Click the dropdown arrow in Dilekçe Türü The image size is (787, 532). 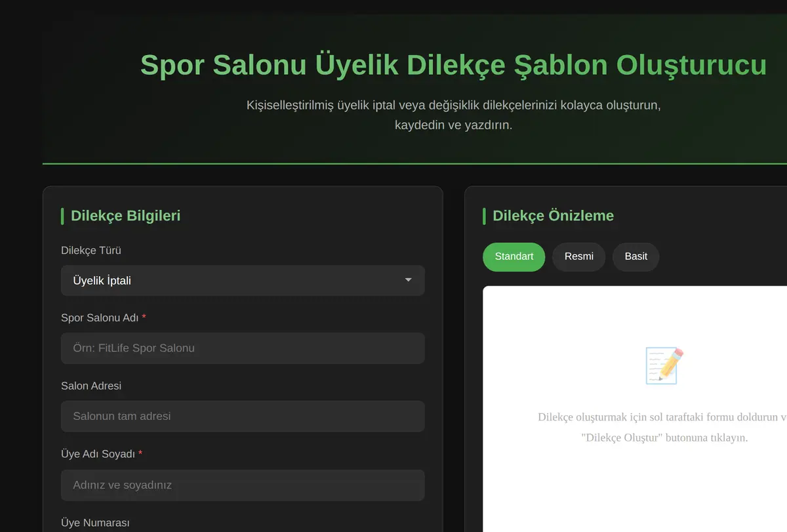point(409,280)
